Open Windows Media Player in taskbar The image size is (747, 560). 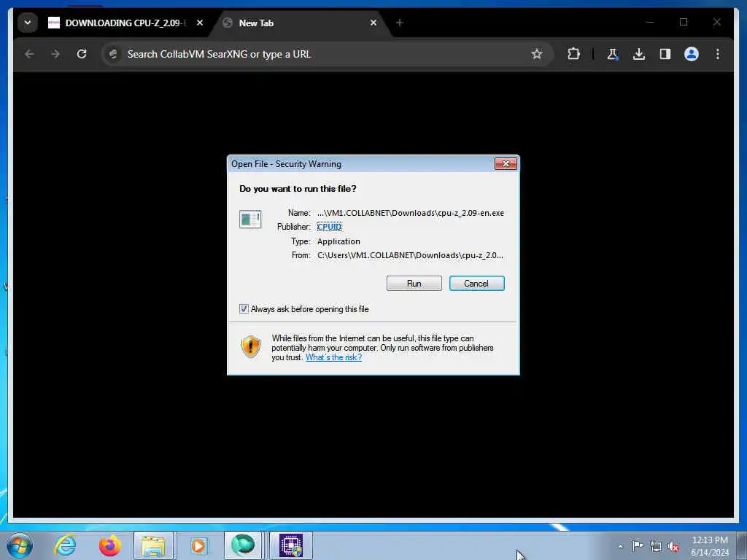point(198,545)
